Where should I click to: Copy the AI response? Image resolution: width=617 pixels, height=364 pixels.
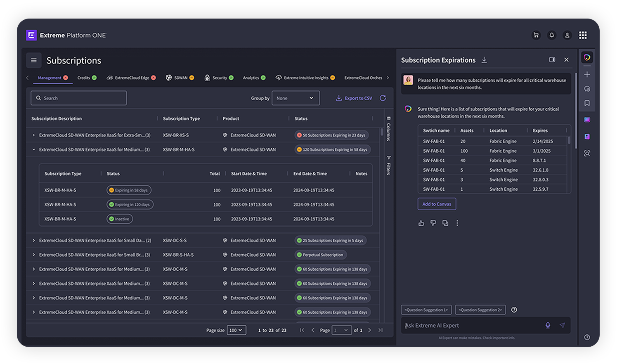[x=445, y=223]
